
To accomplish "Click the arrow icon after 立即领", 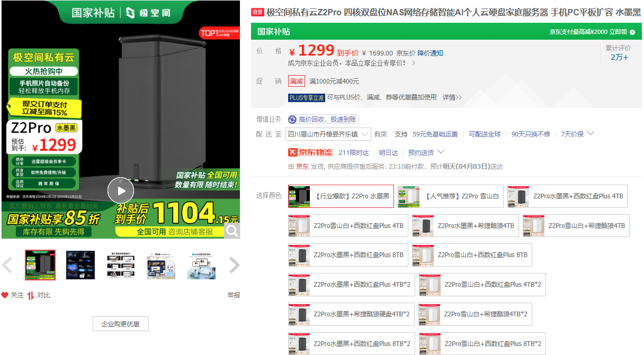I will 632,32.
